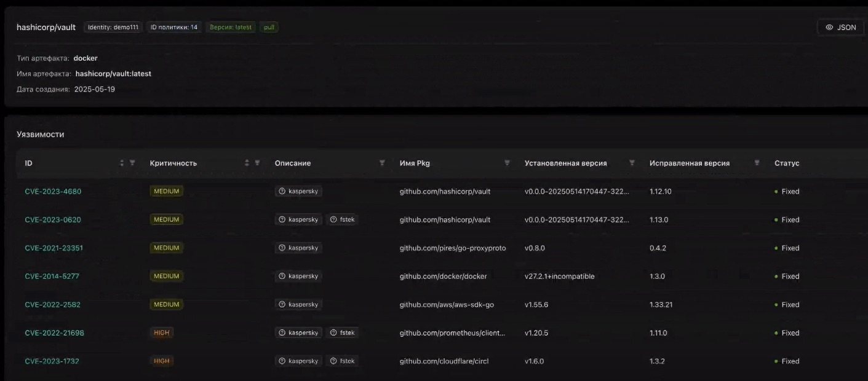This screenshot has height=381, width=868.
Task: Open CVE-2021-23351 link
Action: point(54,248)
